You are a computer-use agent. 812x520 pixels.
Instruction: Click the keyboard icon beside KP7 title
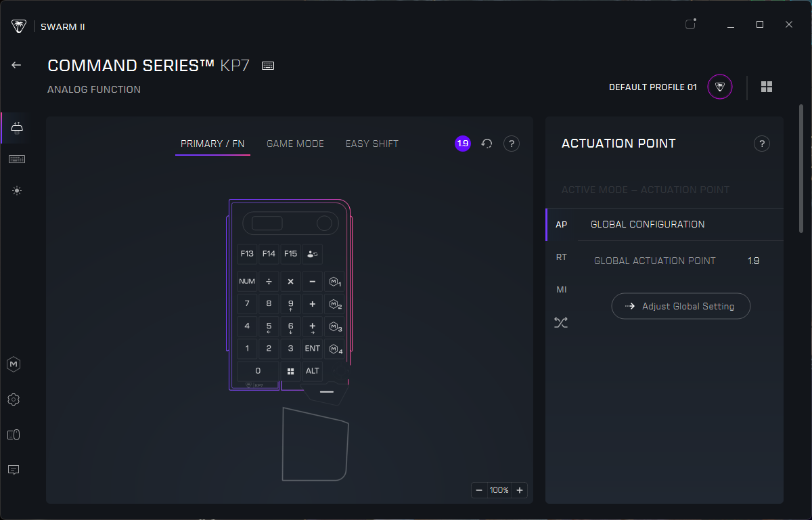[x=268, y=66]
